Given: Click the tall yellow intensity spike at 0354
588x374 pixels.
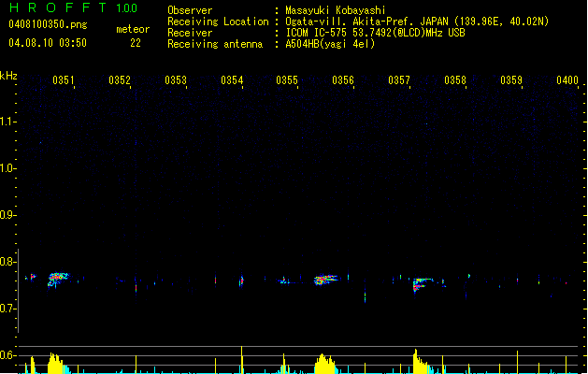Looking at the screenshot, I should coord(242,360).
